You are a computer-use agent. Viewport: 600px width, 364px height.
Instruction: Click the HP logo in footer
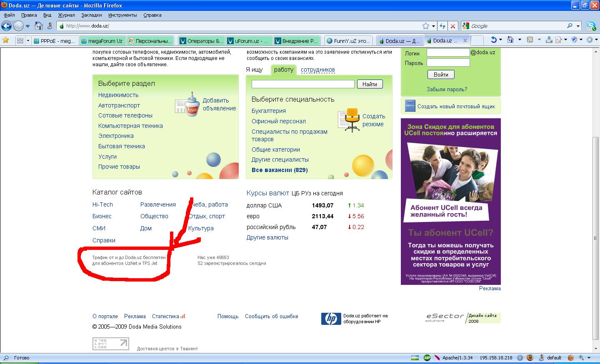(x=331, y=319)
